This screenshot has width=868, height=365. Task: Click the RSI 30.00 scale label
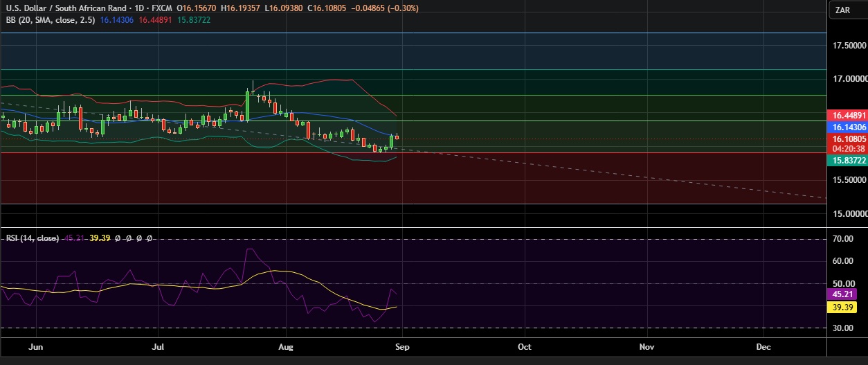[842, 328]
